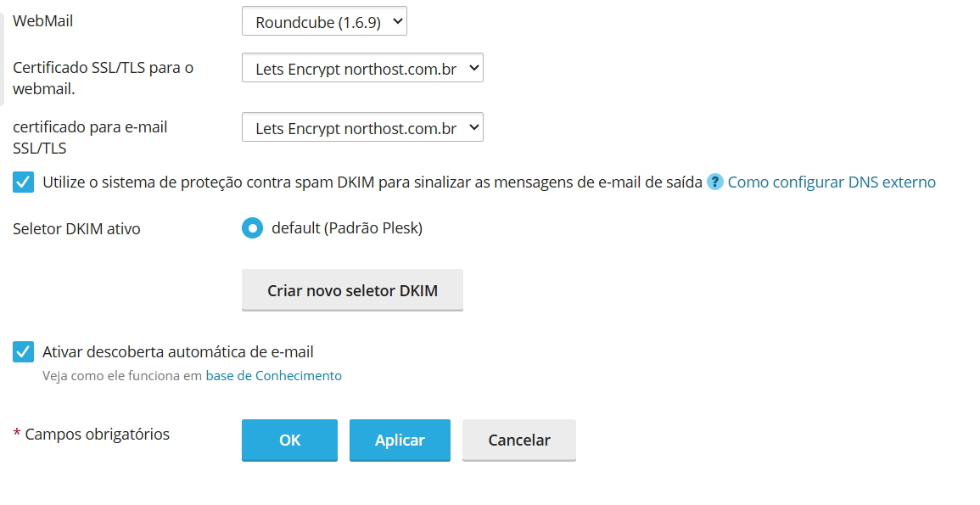Uncheck Ativar descoberta automática de e-mail

tap(23, 352)
